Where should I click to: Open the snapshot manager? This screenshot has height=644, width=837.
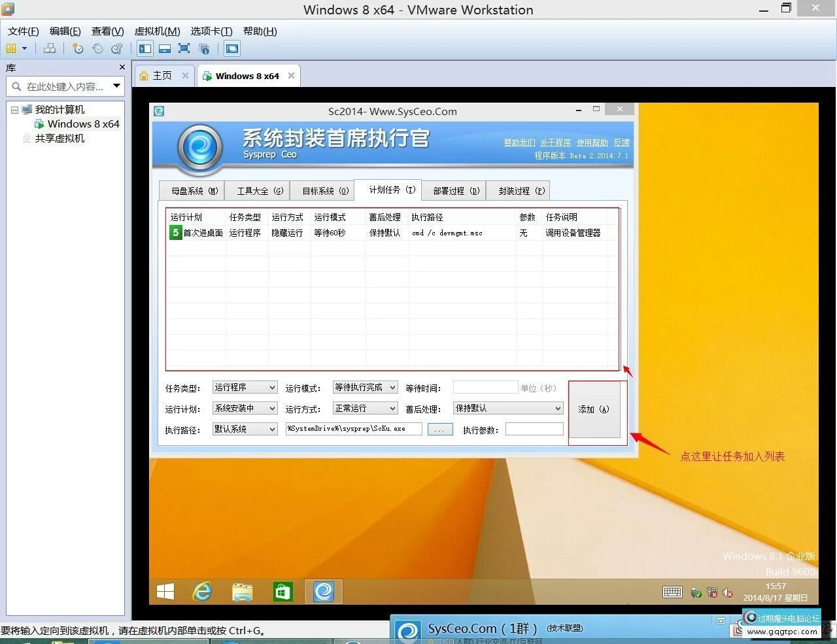coord(117,48)
